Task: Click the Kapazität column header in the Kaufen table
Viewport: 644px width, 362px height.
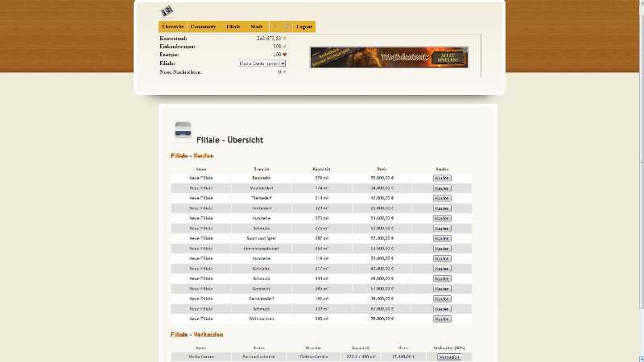Action: tap(321, 169)
